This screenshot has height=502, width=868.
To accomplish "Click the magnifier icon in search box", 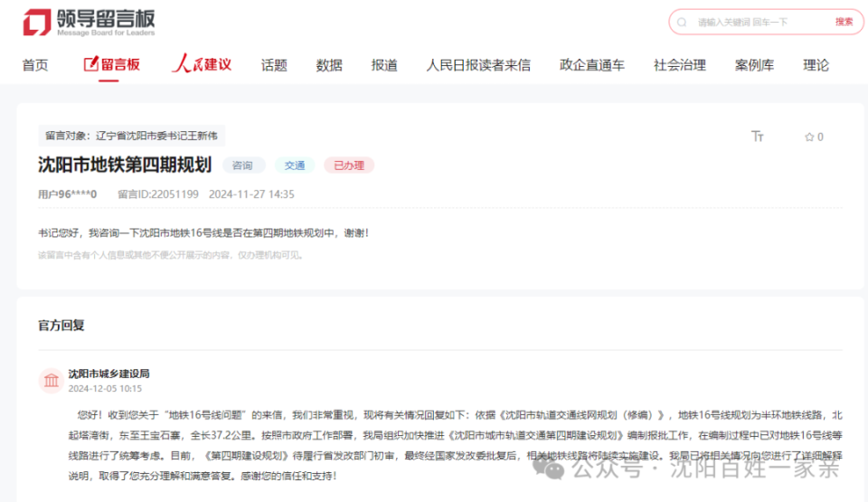I will pos(682,23).
